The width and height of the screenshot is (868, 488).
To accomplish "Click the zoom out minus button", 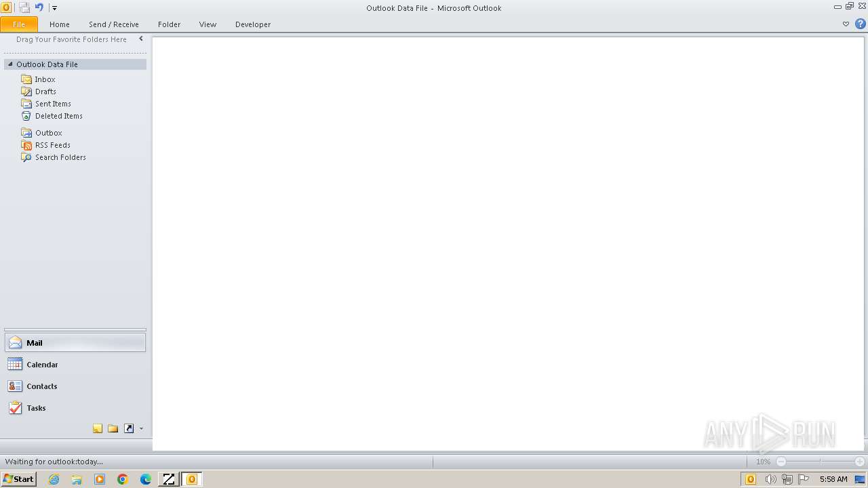I will tap(781, 462).
